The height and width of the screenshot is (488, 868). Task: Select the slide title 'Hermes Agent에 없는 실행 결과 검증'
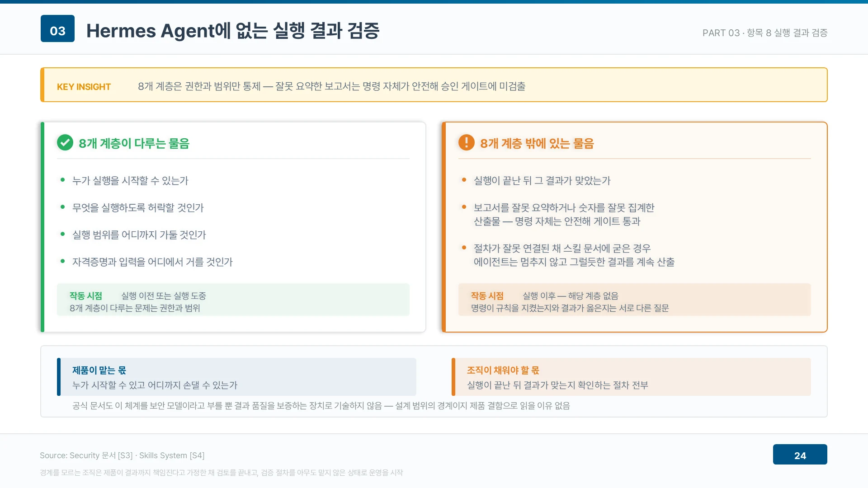[233, 31]
